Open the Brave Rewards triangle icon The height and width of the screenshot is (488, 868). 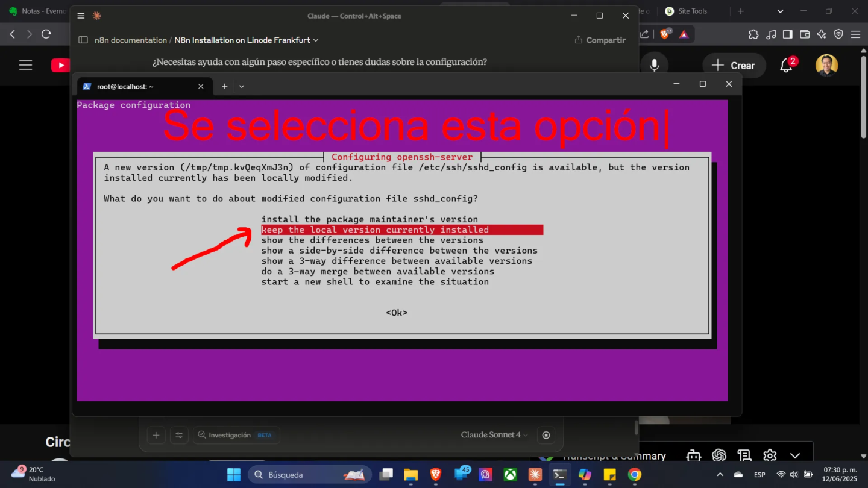(684, 34)
